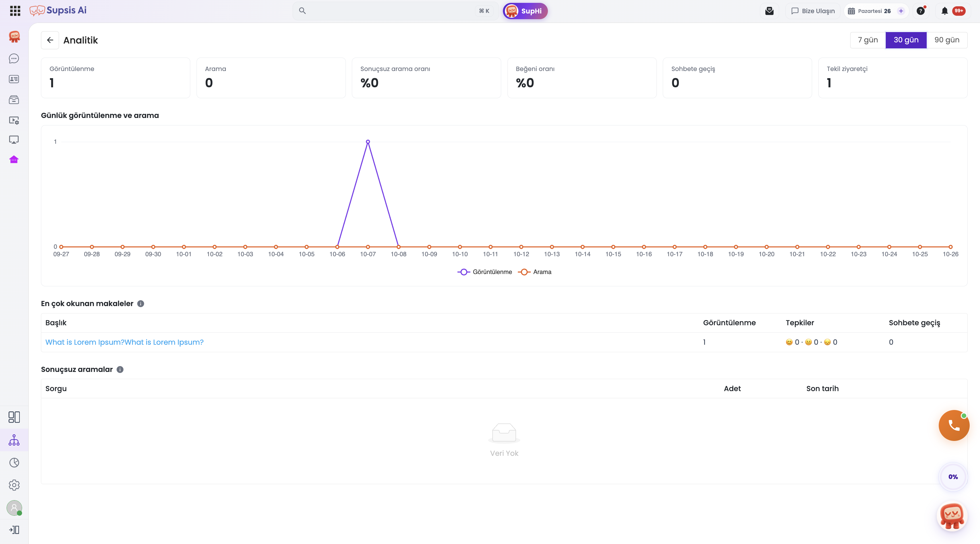
Task: Open the chat conversations sidebar icon
Action: point(14,58)
